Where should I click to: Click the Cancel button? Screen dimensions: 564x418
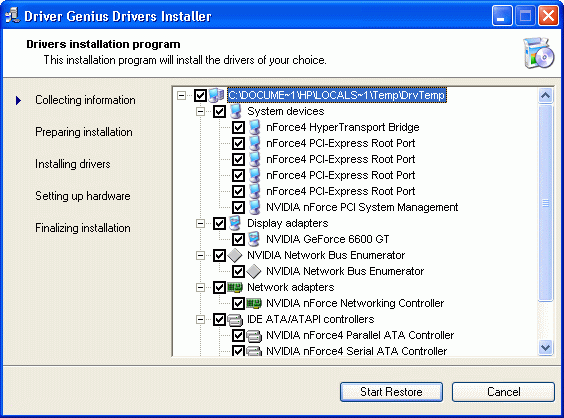coord(503,392)
